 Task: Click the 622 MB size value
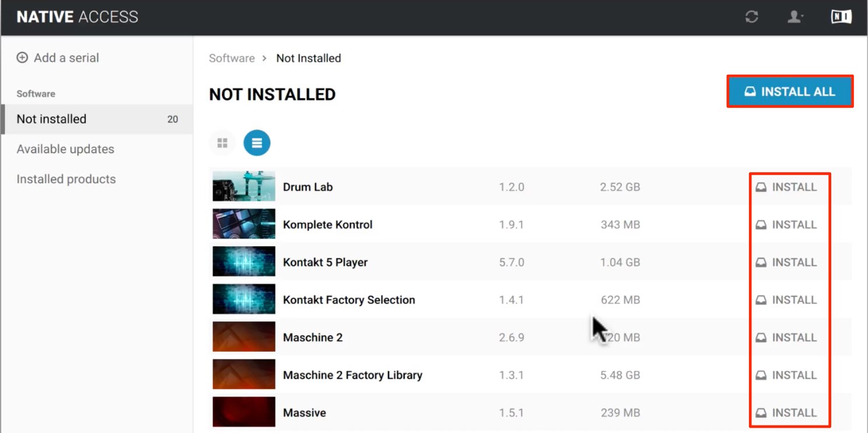[x=620, y=300]
